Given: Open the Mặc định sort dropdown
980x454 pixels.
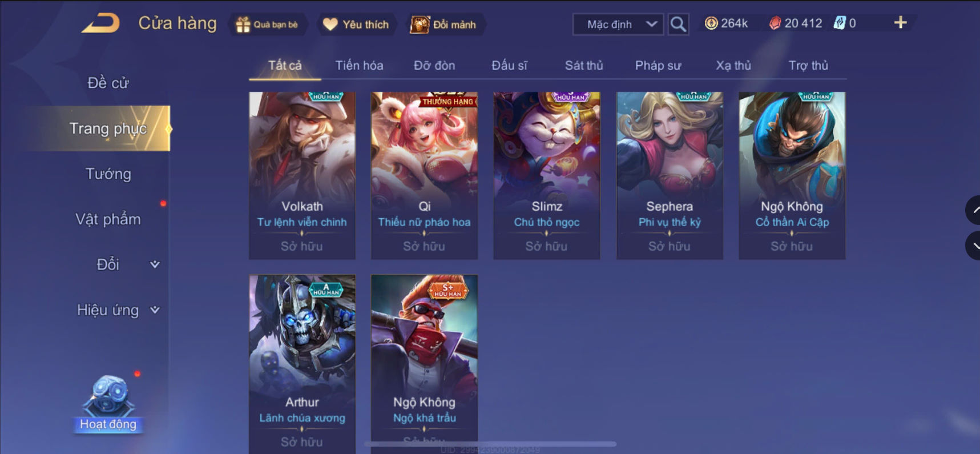Looking at the screenshot, I should (x=618, y=25).
